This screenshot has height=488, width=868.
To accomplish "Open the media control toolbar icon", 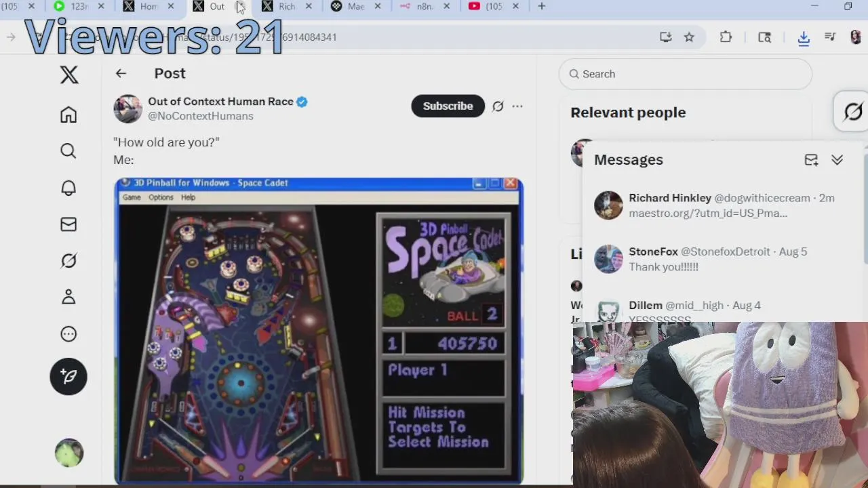I will (x=830, y=37).
